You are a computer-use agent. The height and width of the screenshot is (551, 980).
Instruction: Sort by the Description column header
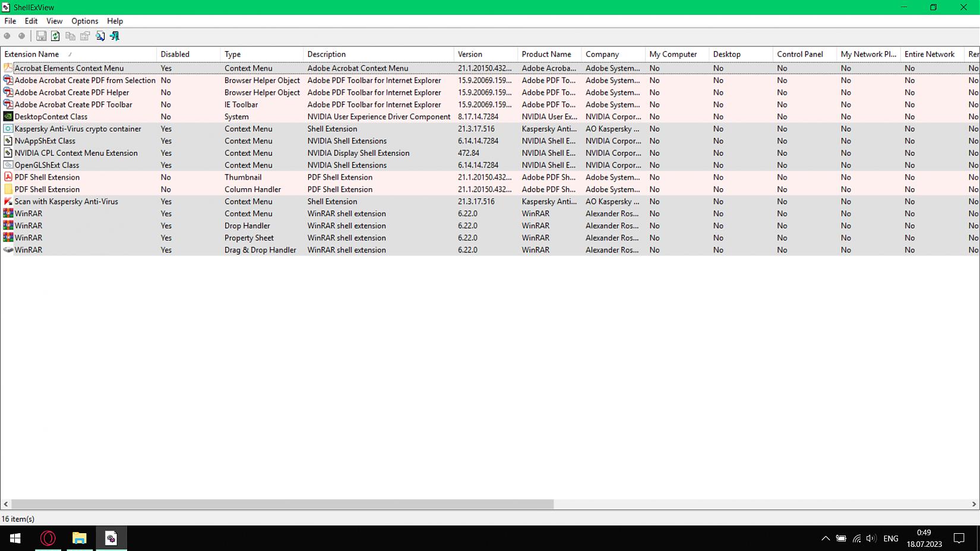point(378,54)
